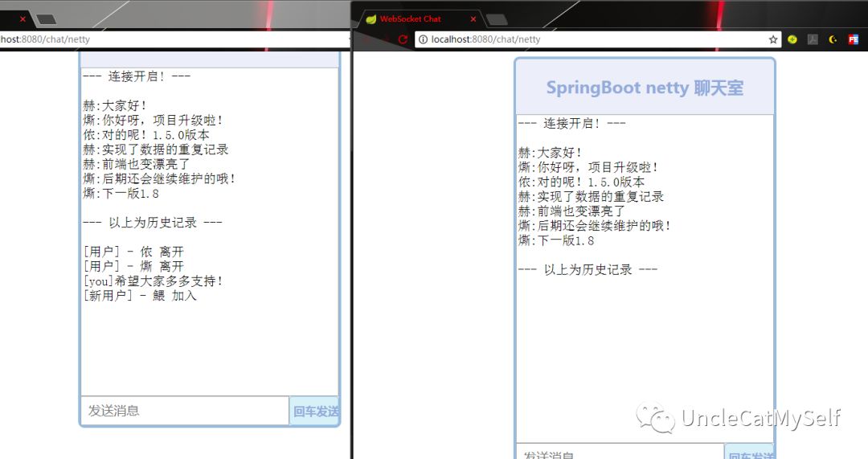
Task: Select '[新用户] - 餵 加入' line in left chat
Action: [x=140, y=296]
